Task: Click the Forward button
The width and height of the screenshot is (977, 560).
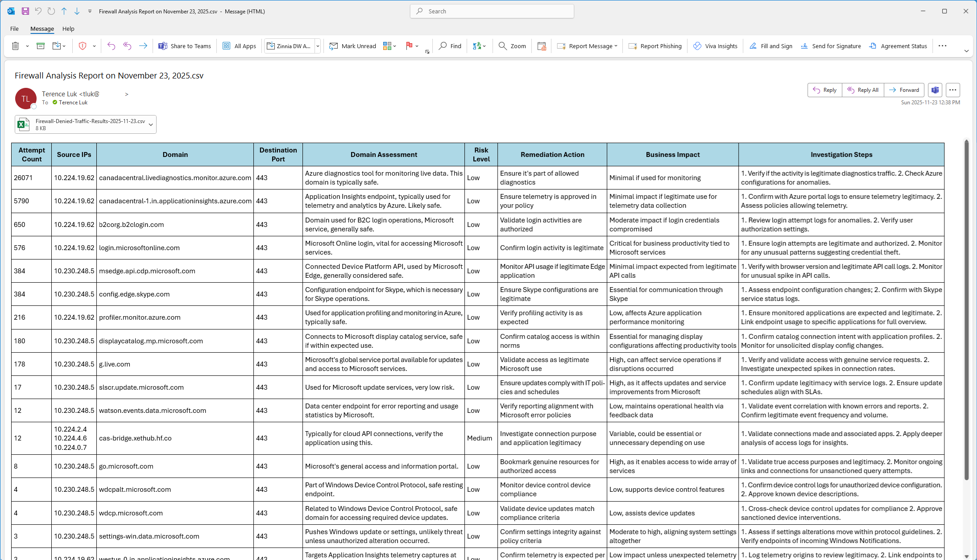Action: 904,90
